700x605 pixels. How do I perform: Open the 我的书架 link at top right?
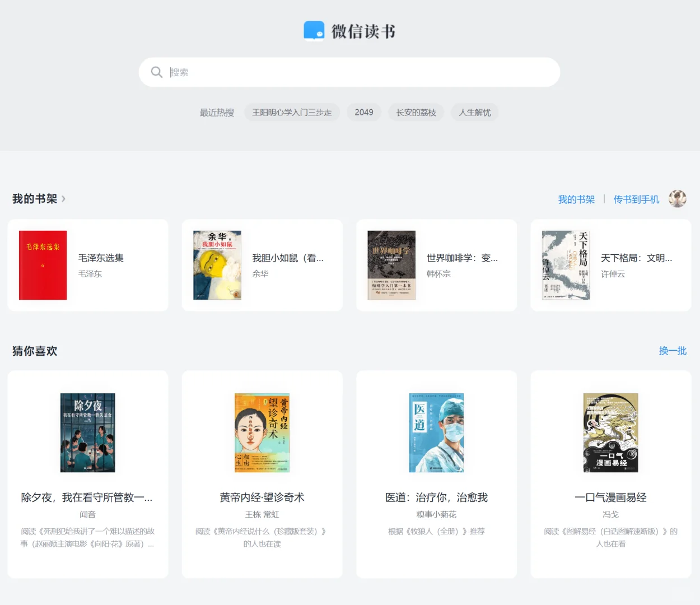point(576,199)
